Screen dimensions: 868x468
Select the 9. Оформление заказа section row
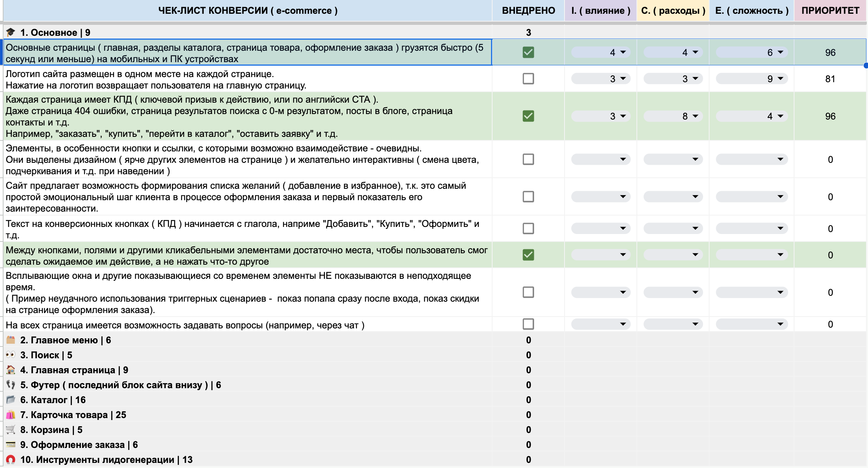pos(79,445)
